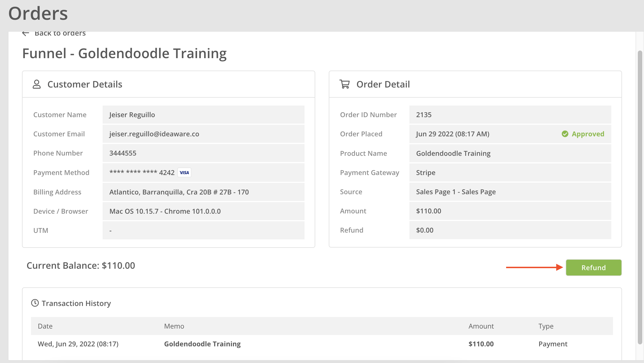Click the Goldendoodle Training transaction memo
Image resolution: width=644 pixels, height=363 pixels.
coord(202,344)
